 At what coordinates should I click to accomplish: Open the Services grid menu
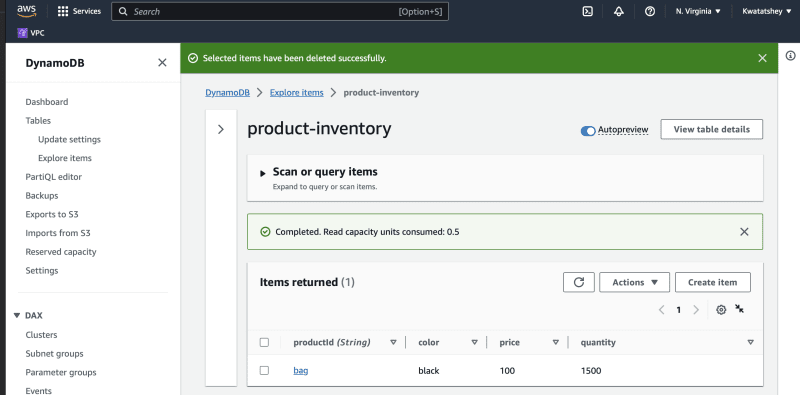(x=79, y=11)
